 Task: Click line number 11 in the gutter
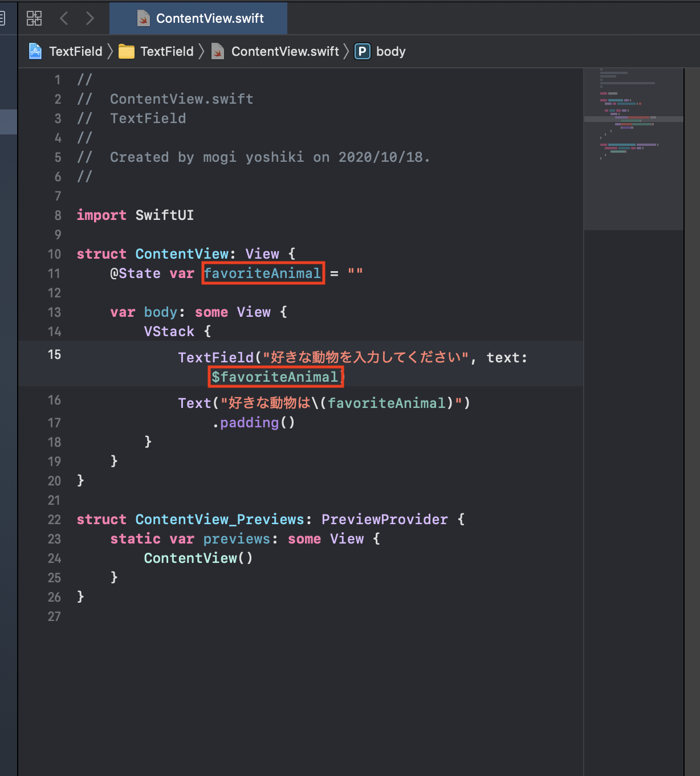pos(54,273)
